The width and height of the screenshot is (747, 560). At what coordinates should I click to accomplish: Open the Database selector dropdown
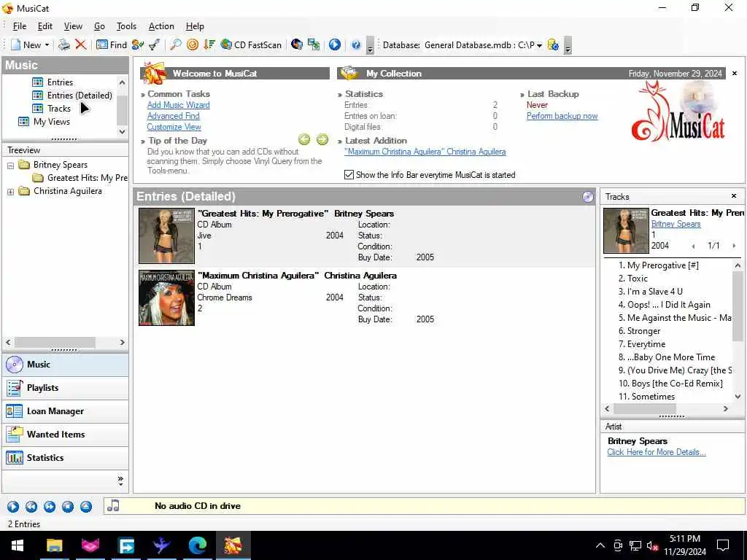pos(539,45)
